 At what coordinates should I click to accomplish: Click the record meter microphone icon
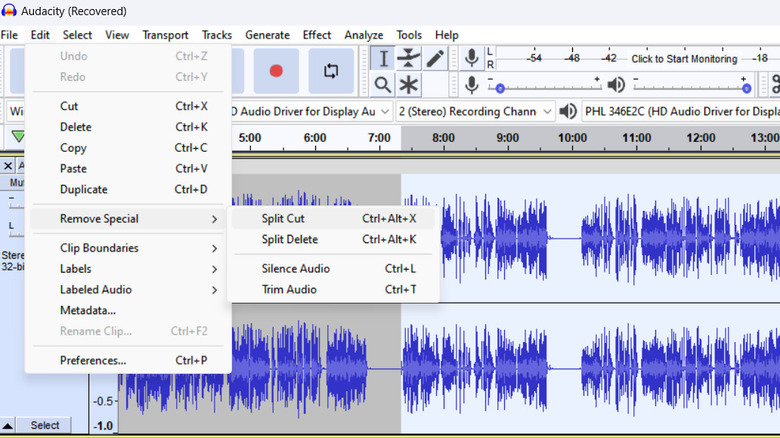472,58
